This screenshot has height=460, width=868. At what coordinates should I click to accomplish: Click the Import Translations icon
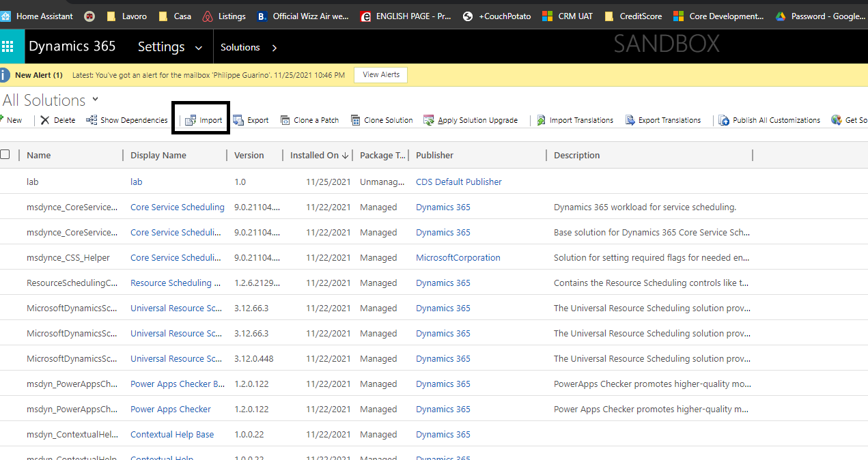541,120
